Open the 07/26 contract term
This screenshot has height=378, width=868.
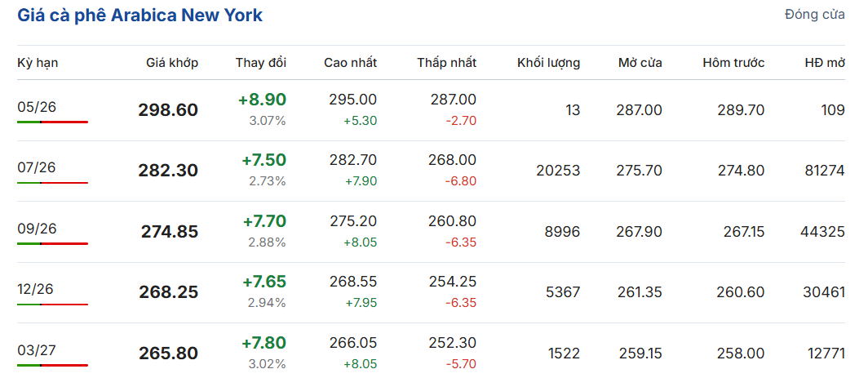click(x=37, y=167)
